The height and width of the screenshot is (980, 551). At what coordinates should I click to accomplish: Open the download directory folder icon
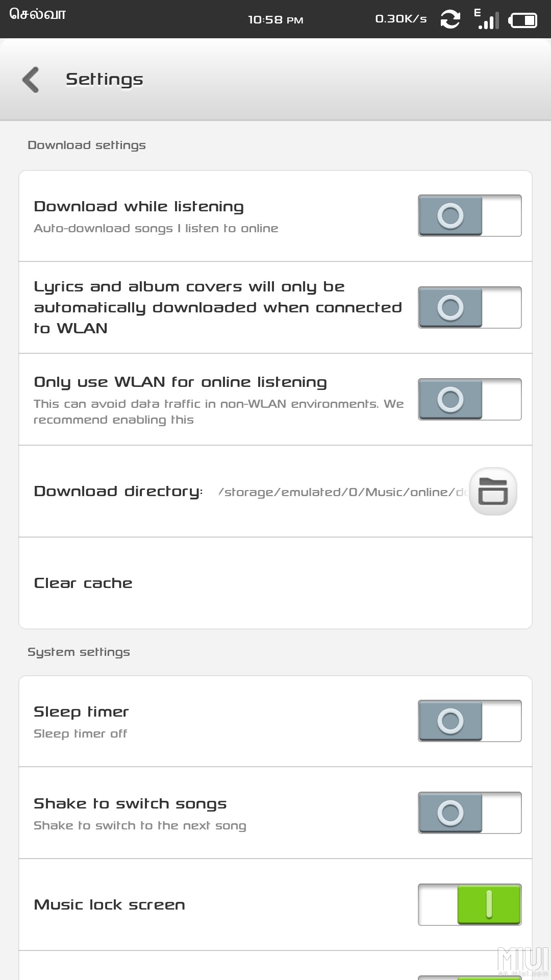coord(493,491)
